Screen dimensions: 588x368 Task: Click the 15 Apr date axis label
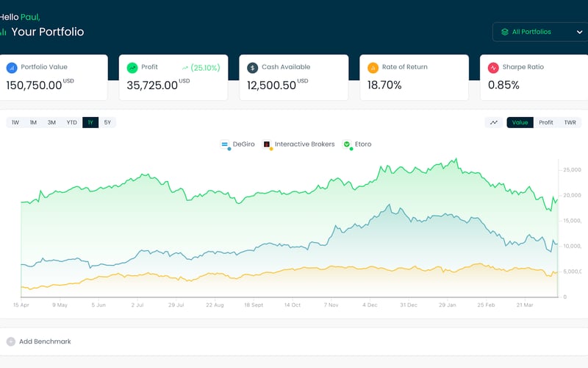21,305
